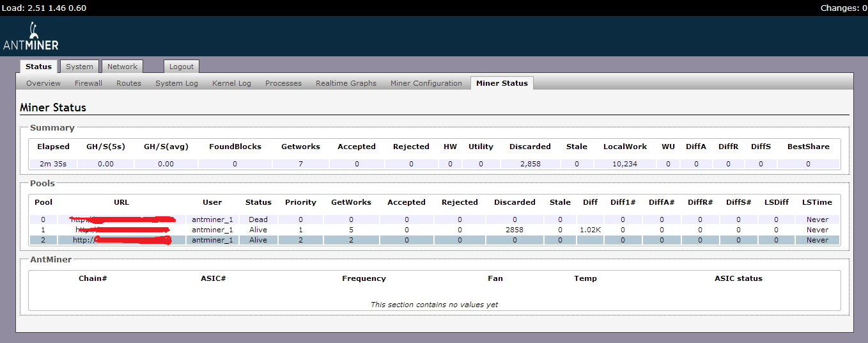868x343 pixels.
Task: Open the Network main tab
Action: coord(122,67)
